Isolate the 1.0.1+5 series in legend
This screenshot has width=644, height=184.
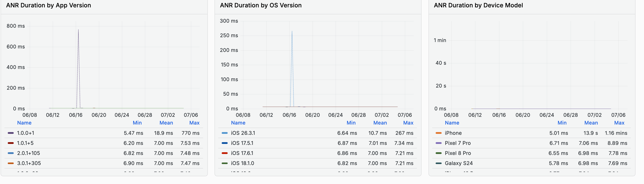pyautogui.click(x=25, y=143)
